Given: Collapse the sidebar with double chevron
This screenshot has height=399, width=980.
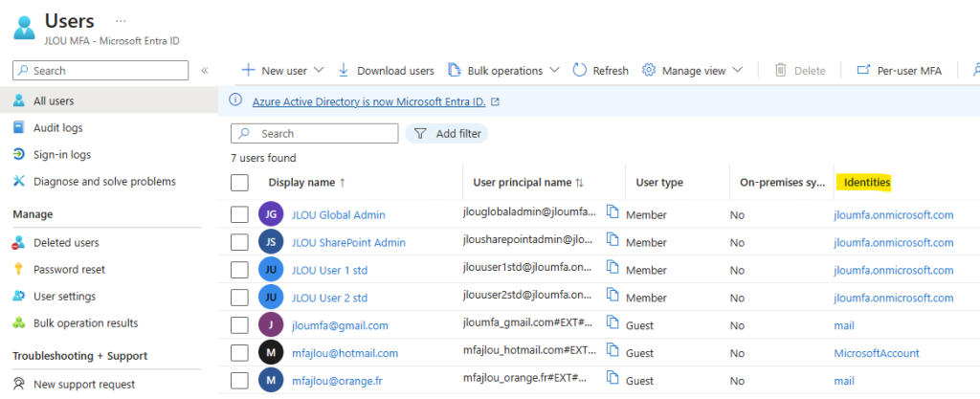Looking at the screenshot, I should click(205, 71).
